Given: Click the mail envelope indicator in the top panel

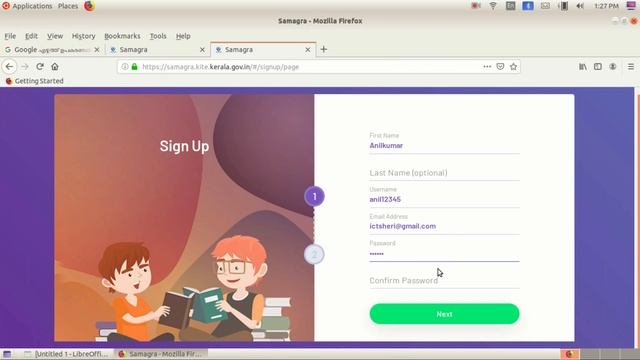Looking at the screenshot, I should 545,6.
